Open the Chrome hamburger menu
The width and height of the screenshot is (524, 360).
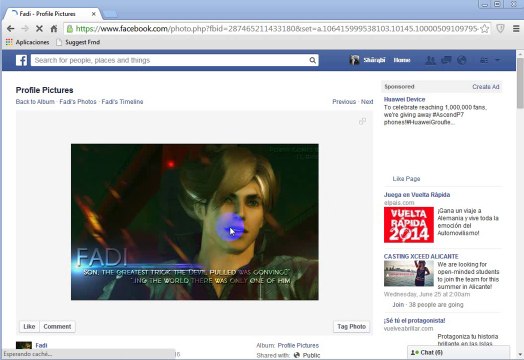[x=516, y=29]
